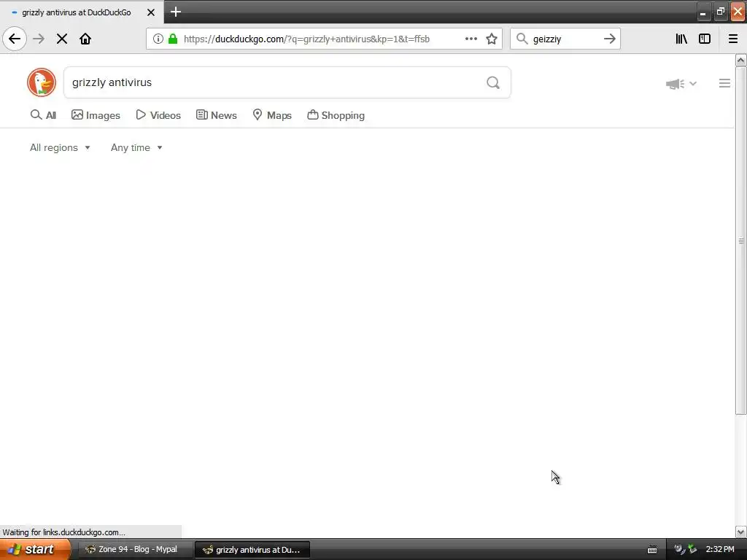Click the first system tray network icon
Screen dimensions: 747x560
680,550
